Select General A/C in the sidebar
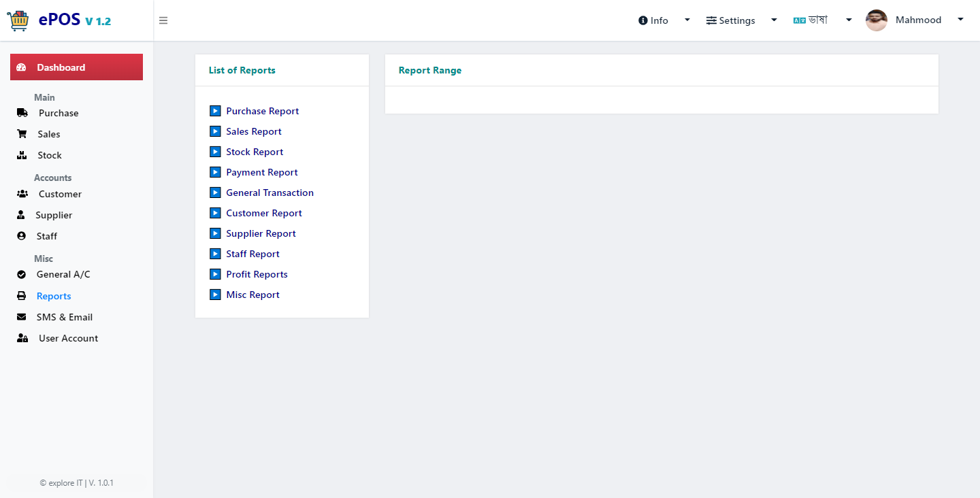Image resolution: width=980 pixels, height=498 pixels. (63, 274)
